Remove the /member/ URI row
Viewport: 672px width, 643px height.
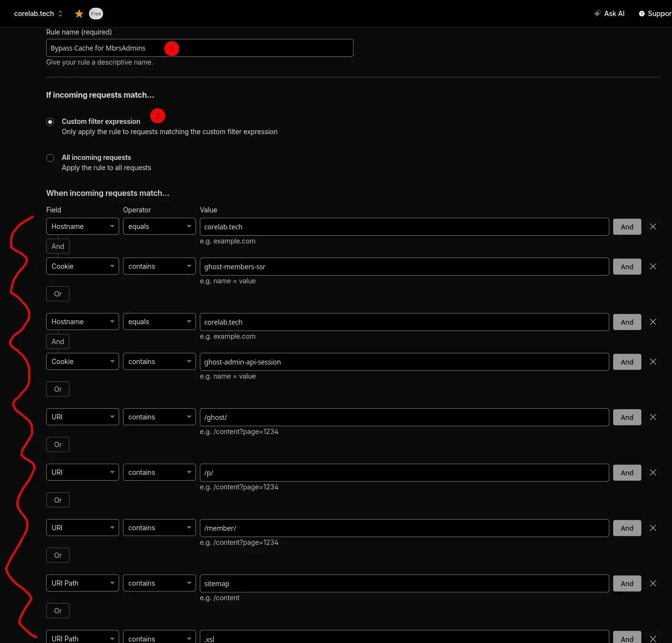click(653, 528)
